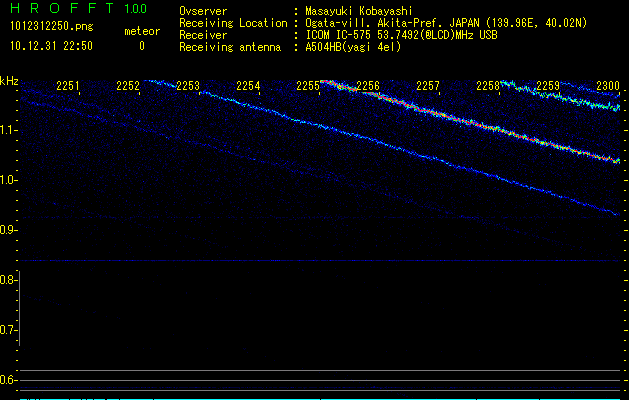629x400 pixels.
Task: Click the A504HB(yagi 4el) antenna text
Action: 353,47
